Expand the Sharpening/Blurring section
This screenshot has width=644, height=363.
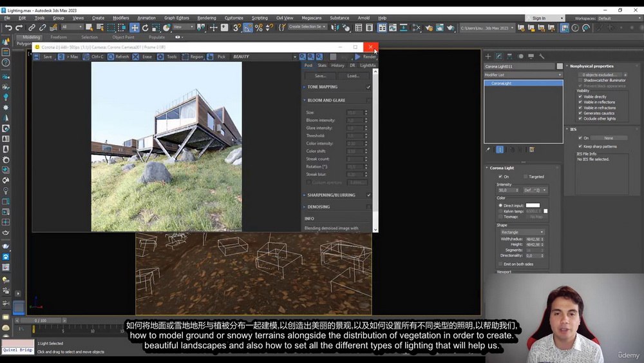point(331,195)
